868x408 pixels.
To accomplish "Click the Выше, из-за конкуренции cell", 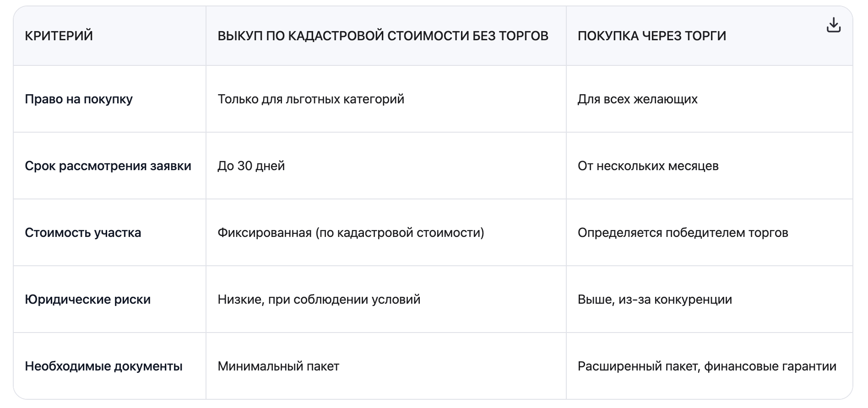I will (655, 300).
